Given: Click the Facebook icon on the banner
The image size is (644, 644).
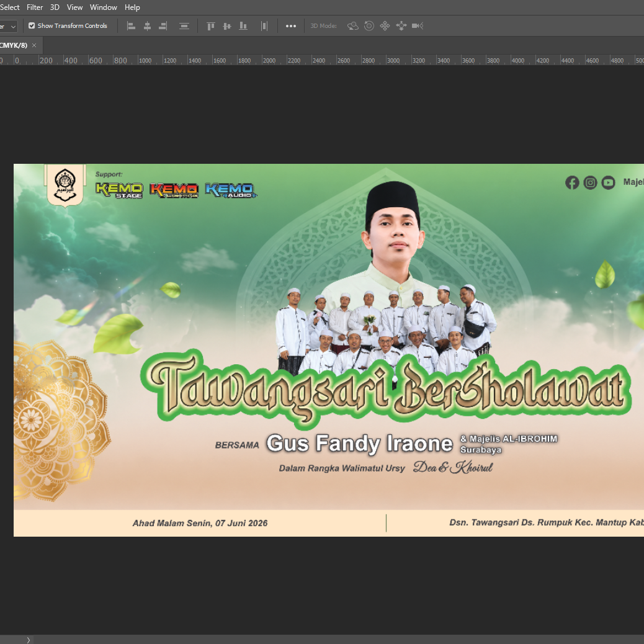Looking at the screenshot, I should pyautogui.click(x=572, y=182).
